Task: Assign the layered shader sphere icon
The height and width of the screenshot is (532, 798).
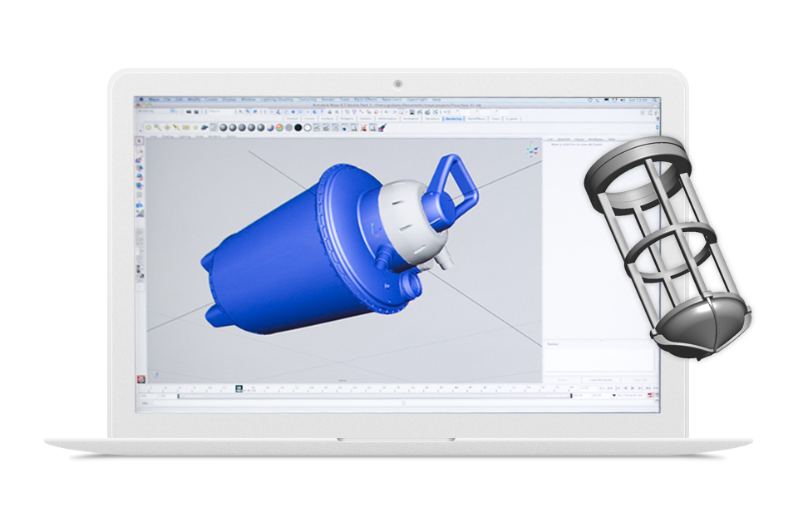Action: (270, 127)
